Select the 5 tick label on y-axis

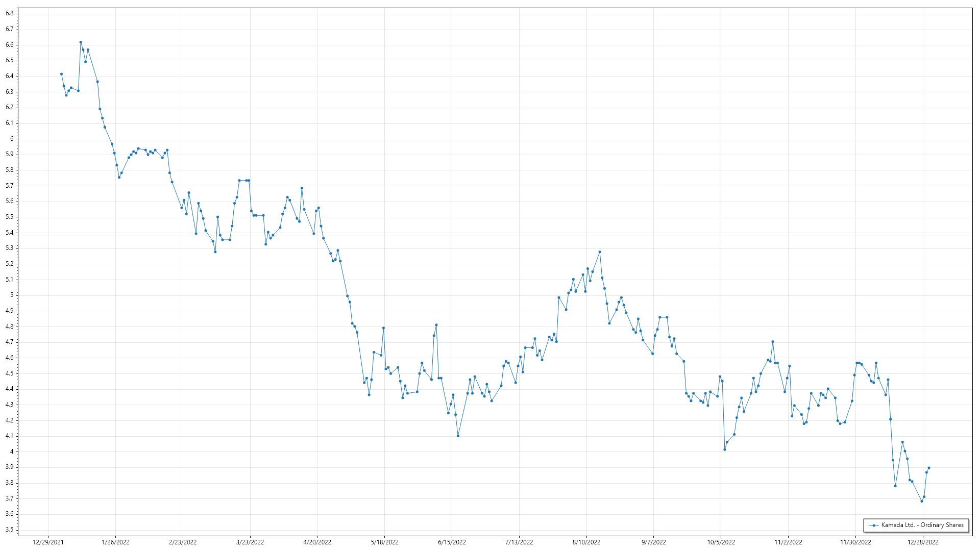point(12,295)
